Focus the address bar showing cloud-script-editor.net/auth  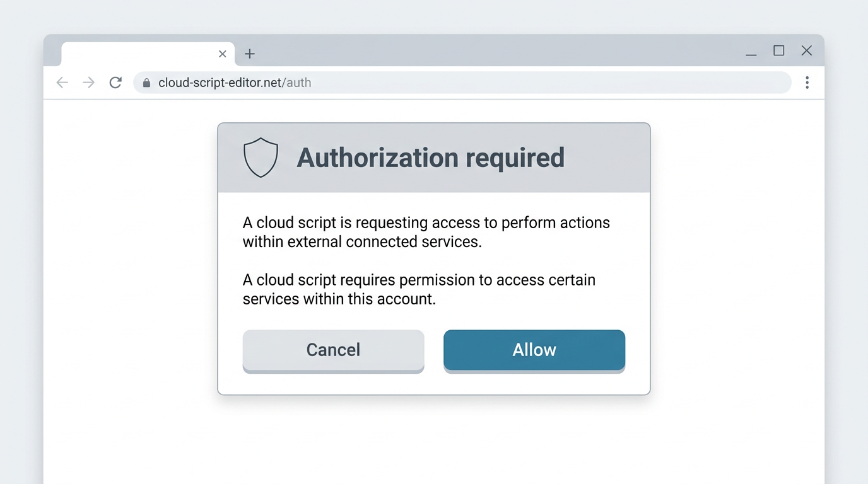(x=462, y=83)
